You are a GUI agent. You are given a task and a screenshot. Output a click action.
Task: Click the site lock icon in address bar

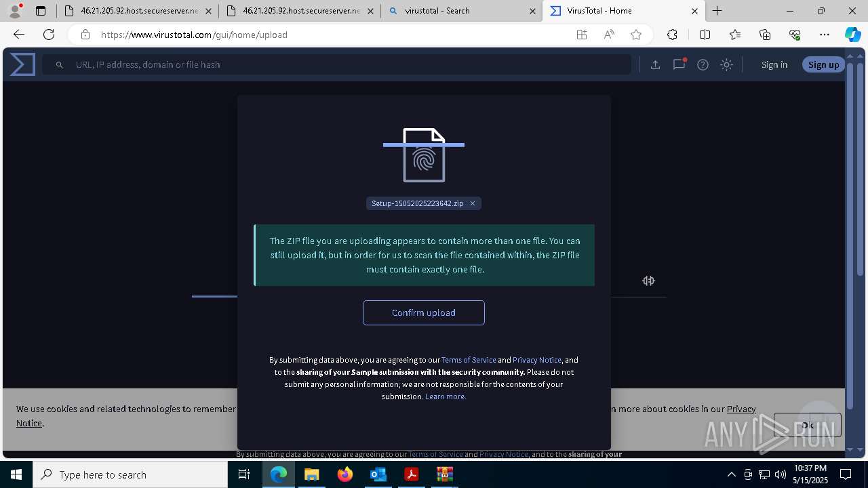point(85,35)
